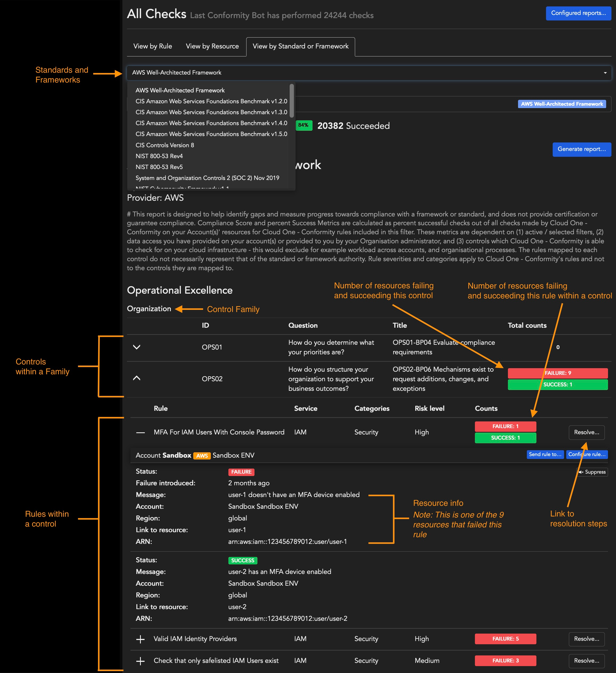Click the SUCCESS: 1 badge on the MFA rule
Viewport: 616px width, 673px height.
click(x=505, y=438)
